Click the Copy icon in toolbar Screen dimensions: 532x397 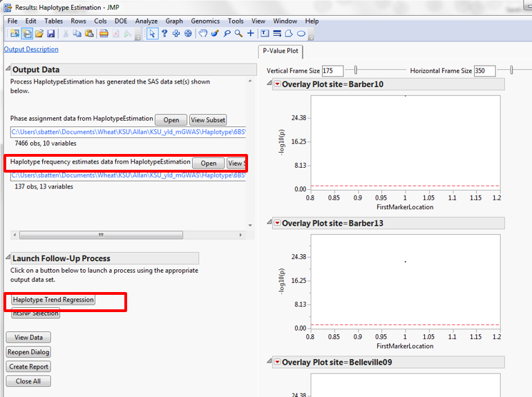point(77,33)
